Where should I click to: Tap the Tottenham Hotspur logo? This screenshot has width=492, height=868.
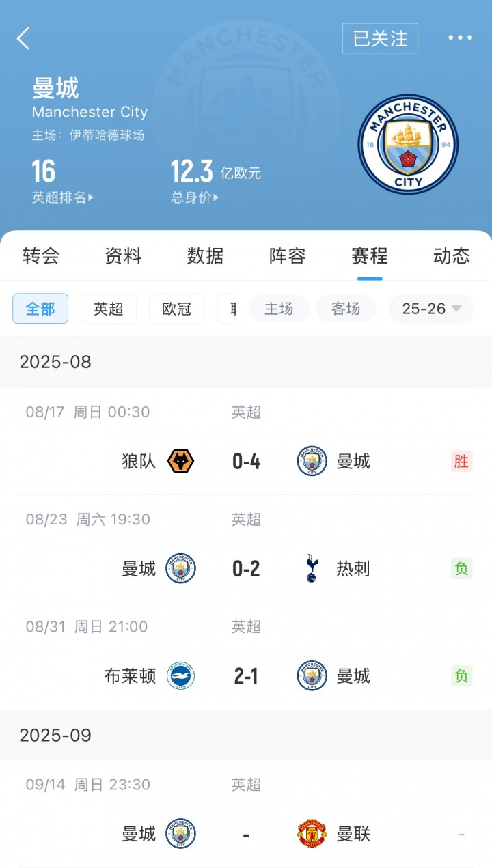(x=312, y=569)
